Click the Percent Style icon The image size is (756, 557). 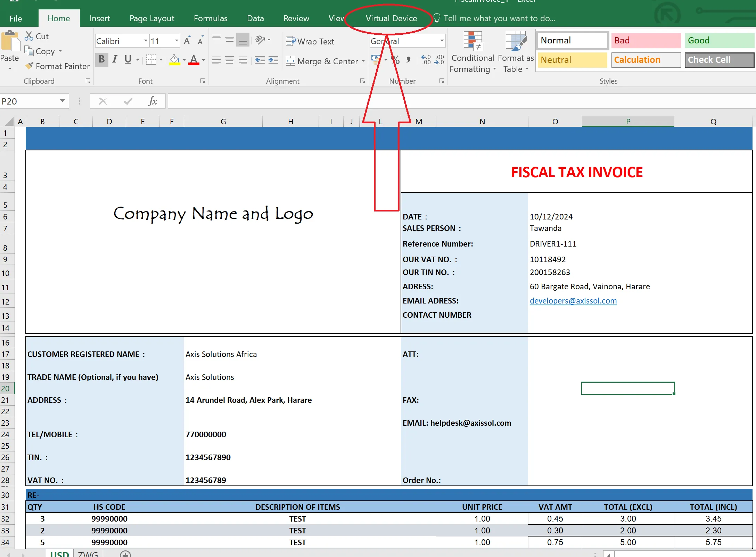[x=395, y=60]
